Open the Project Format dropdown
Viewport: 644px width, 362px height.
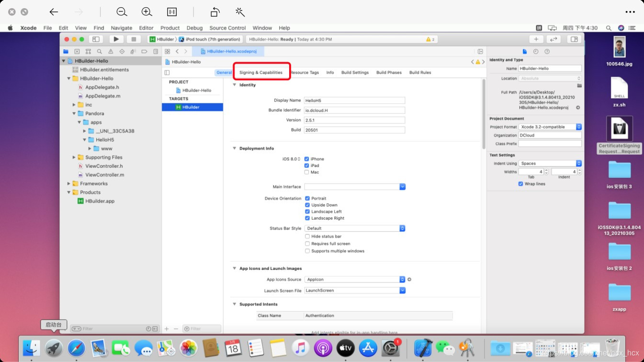[550, 127]
